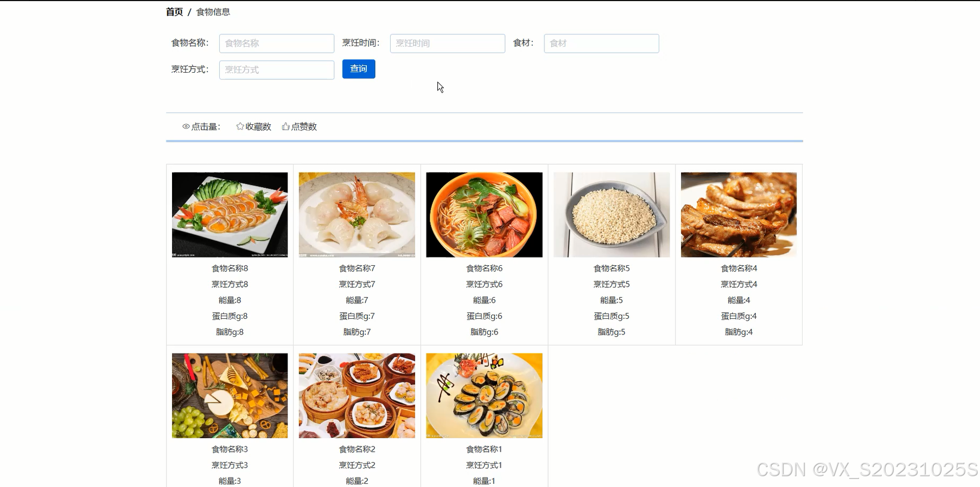Screen dimensions: 980x487
Task: Click the 脂肪g:8 value
Action: coord(230,332)
